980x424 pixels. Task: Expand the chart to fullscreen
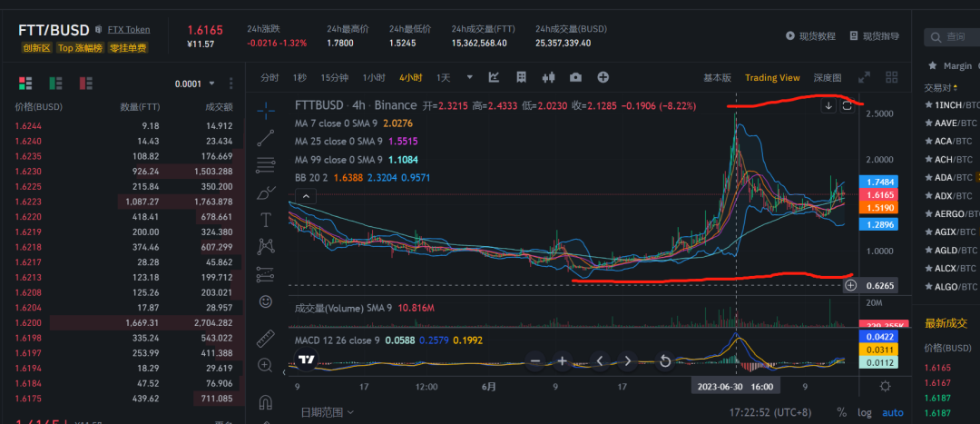point(865,77)
